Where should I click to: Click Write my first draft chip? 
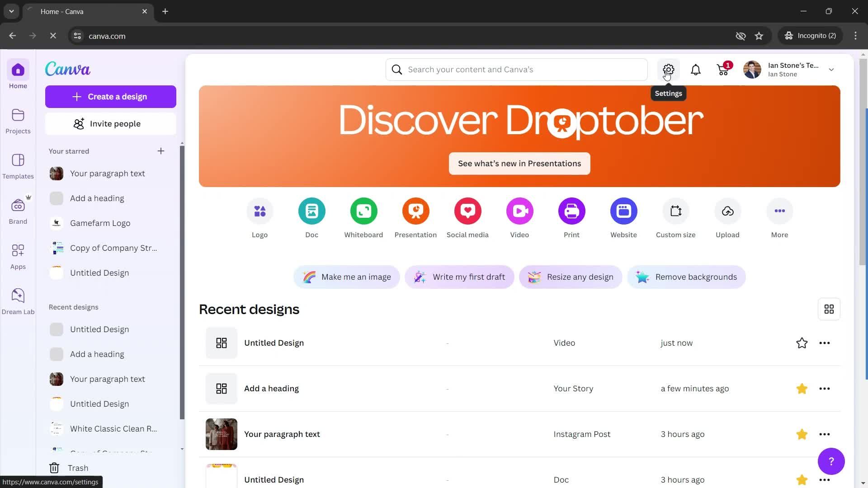coord(460,277)
